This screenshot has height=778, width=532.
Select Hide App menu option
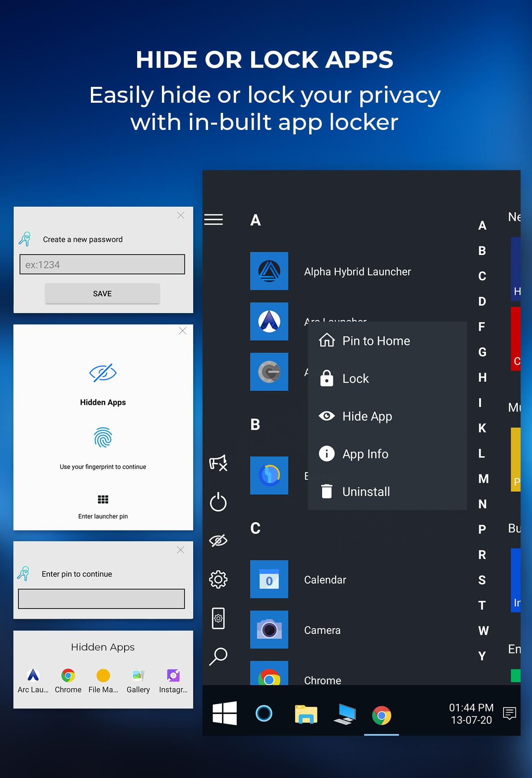click(366, 416)
